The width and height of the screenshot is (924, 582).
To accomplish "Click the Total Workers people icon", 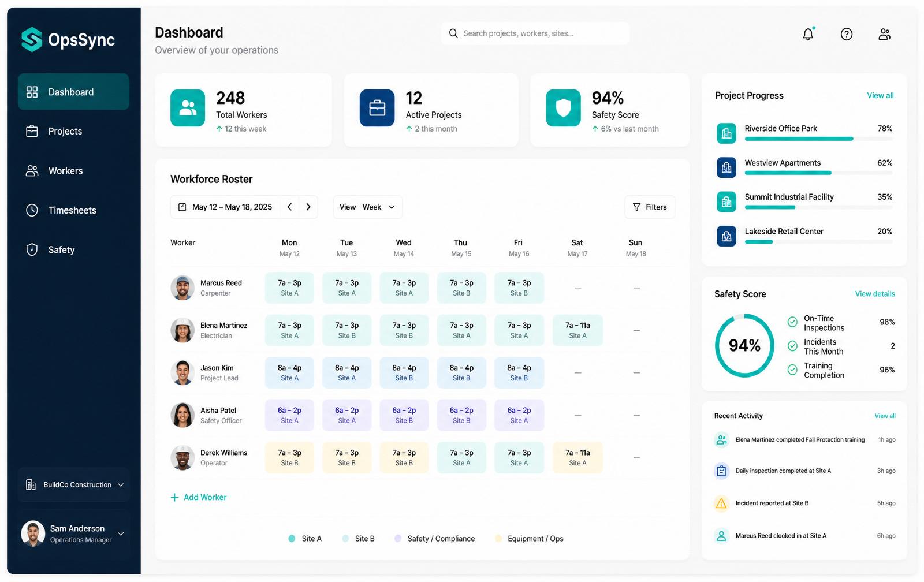I will (188, 107).
